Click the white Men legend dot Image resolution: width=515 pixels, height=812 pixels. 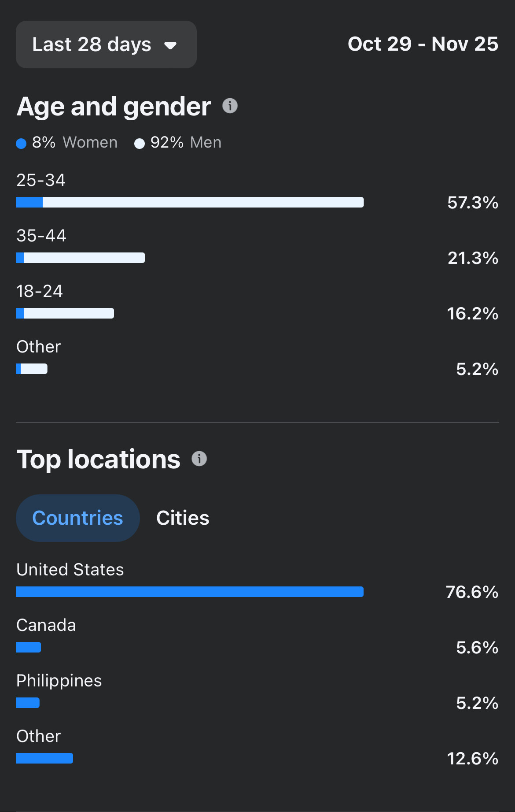tap(140, 144)
